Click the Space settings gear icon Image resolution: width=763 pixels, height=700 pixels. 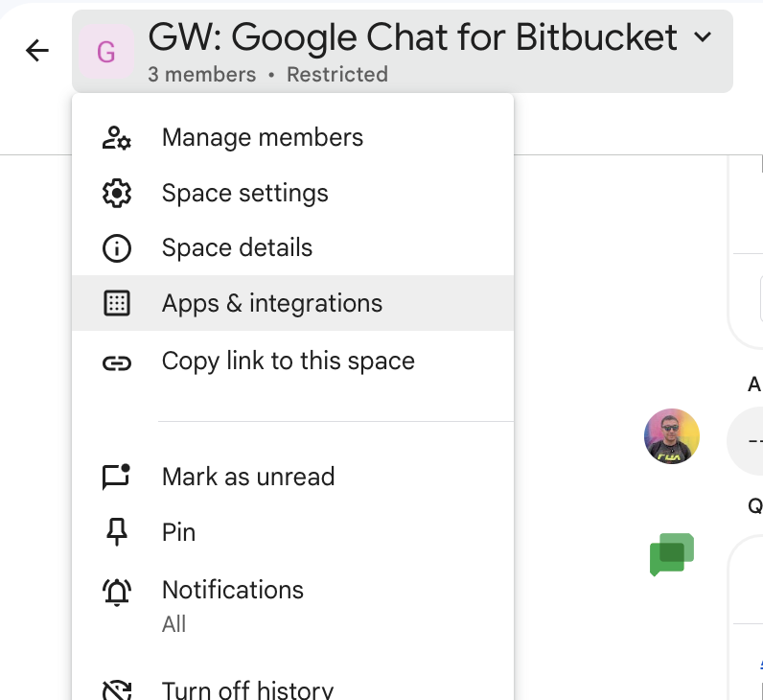tap(116, 193)
